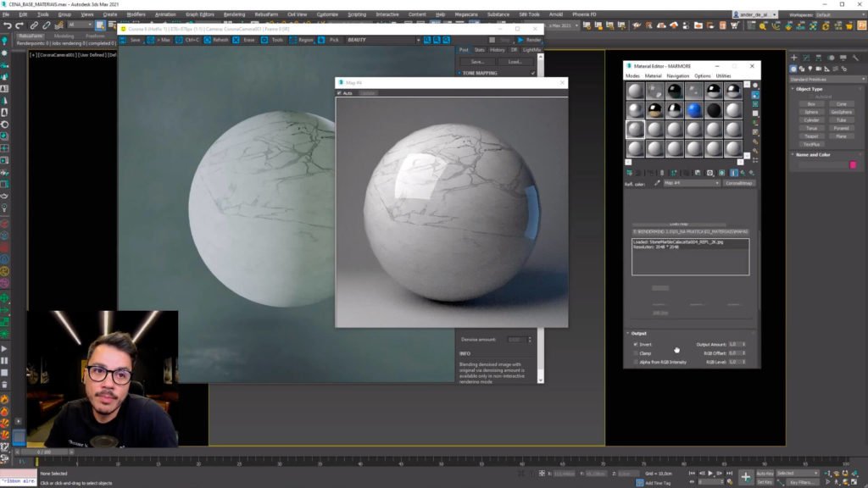Click the pink object color swatch
This screenshot has width=868, height=488.
point(853,164)
